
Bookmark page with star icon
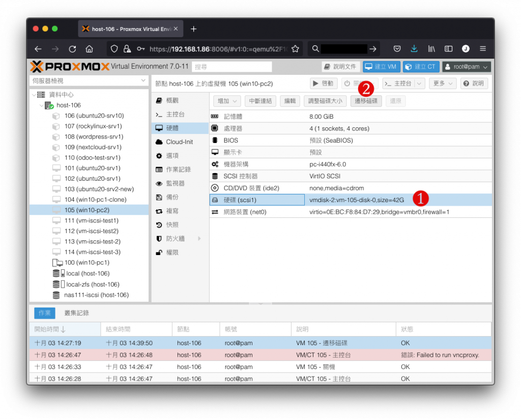(295, 49)
